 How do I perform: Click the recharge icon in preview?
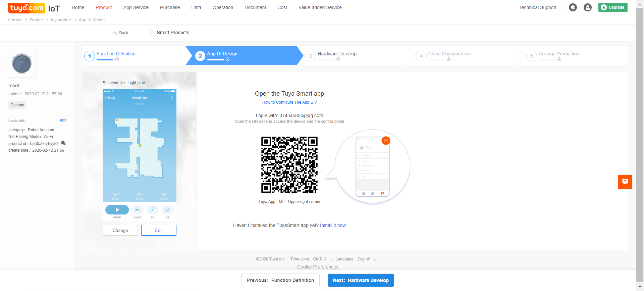point(153,210)
